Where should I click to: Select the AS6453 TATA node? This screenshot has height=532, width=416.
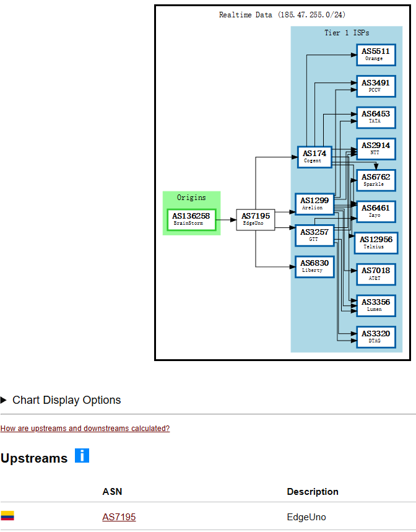(376, 118)
